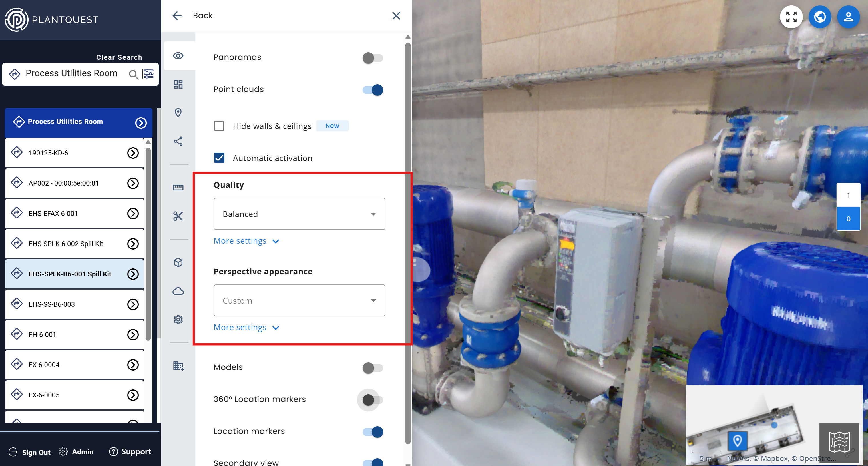This screenshot has height=466, width=868.
Task: Open Perspective appearance Custom dropdown
Action: pyautogui.click(x=299, y=301)
